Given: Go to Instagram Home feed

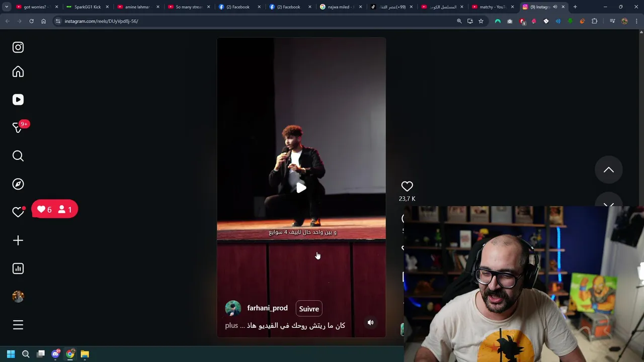Looking at the screenshot, I should click(x=18, y=72).
